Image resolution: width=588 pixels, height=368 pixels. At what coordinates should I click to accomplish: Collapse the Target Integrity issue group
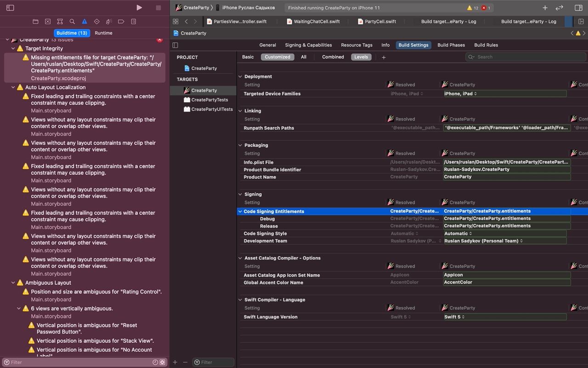click(x=13, y=48)
